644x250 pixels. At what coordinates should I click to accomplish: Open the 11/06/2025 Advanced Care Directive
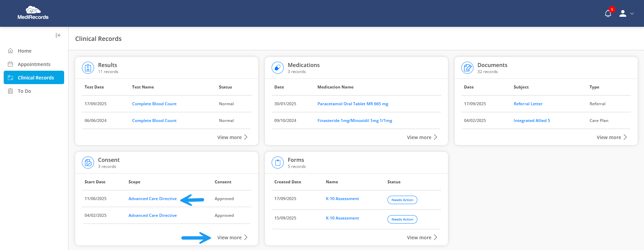click(152, 199)
